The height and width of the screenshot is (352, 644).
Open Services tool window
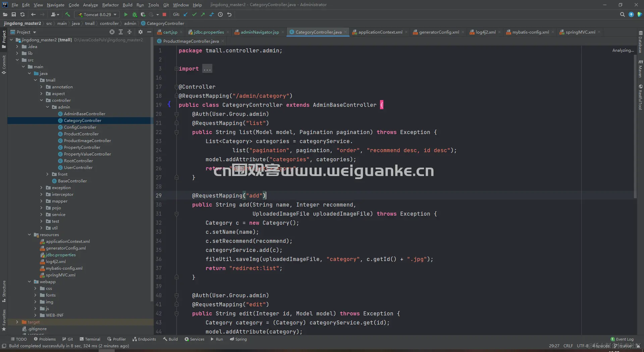click(194, 339)
